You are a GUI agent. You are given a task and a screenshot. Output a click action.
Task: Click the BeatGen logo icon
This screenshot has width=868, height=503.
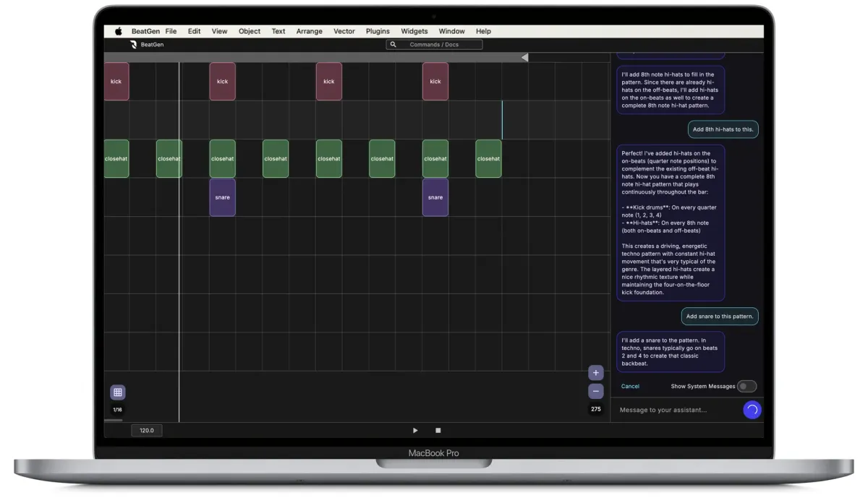tap(134, 45)
